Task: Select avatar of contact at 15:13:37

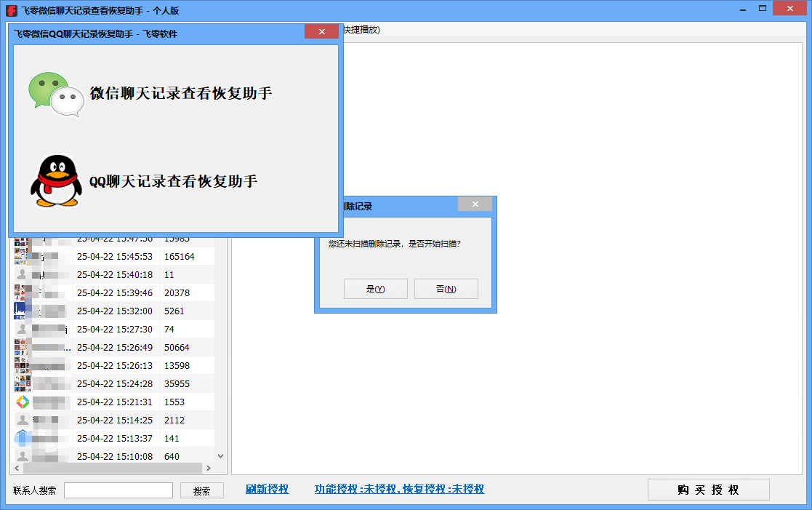Action: point(23,438)
